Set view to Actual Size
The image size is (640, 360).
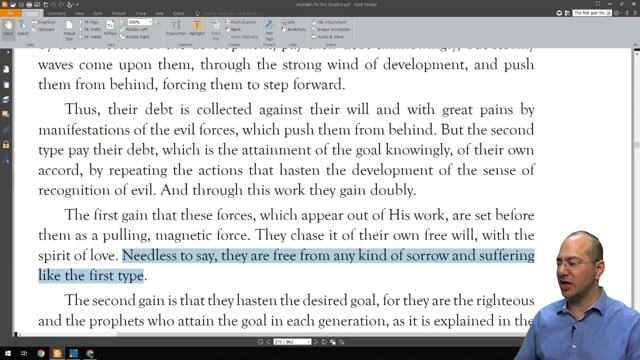pos(69,31)
